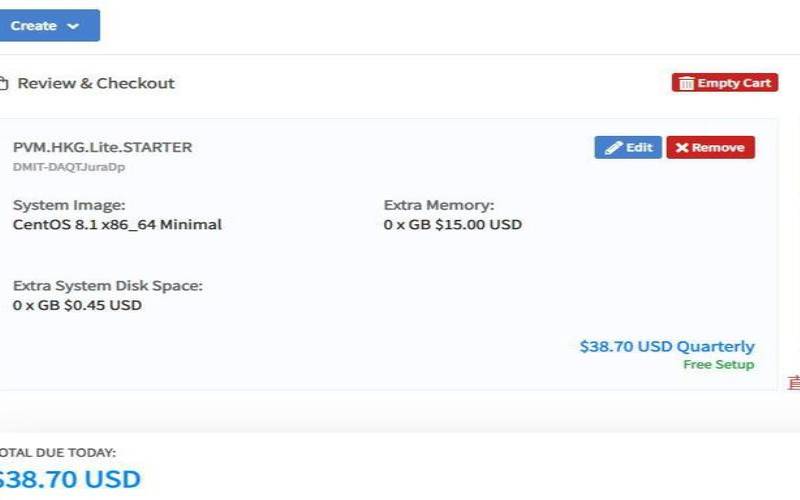Click the cart icon beside Review & Checkout
Image resolution: width=800 pixels, height=500 pixels.
point(4,84)
